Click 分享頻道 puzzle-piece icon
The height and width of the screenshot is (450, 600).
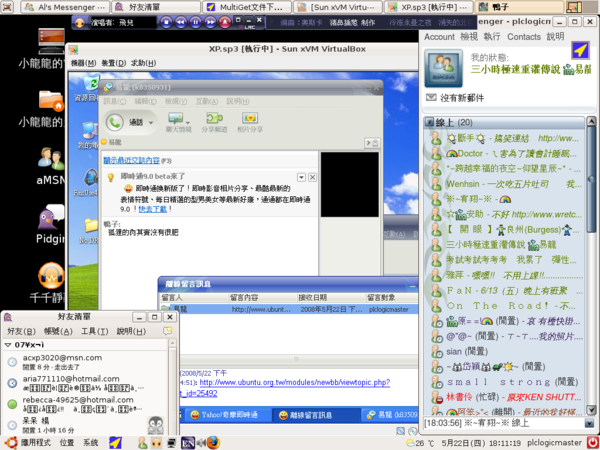click(x=214, y=118)
